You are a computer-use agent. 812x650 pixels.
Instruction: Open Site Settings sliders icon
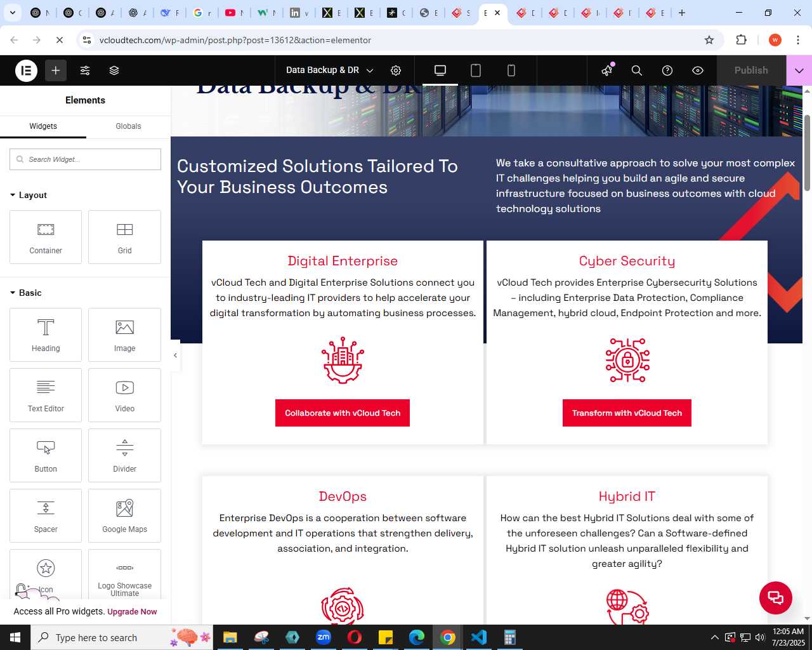[85, 70]
